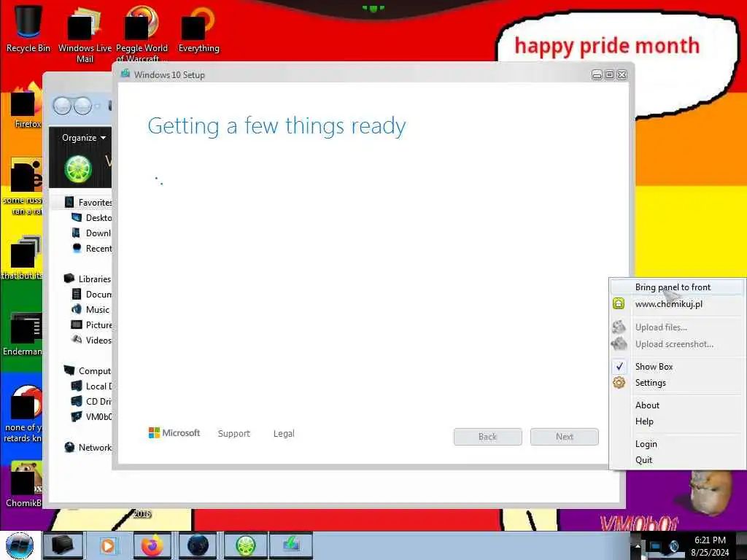747x560 pixels.
Task: Choose Login in the tray menu
Action: pos(677,444)
